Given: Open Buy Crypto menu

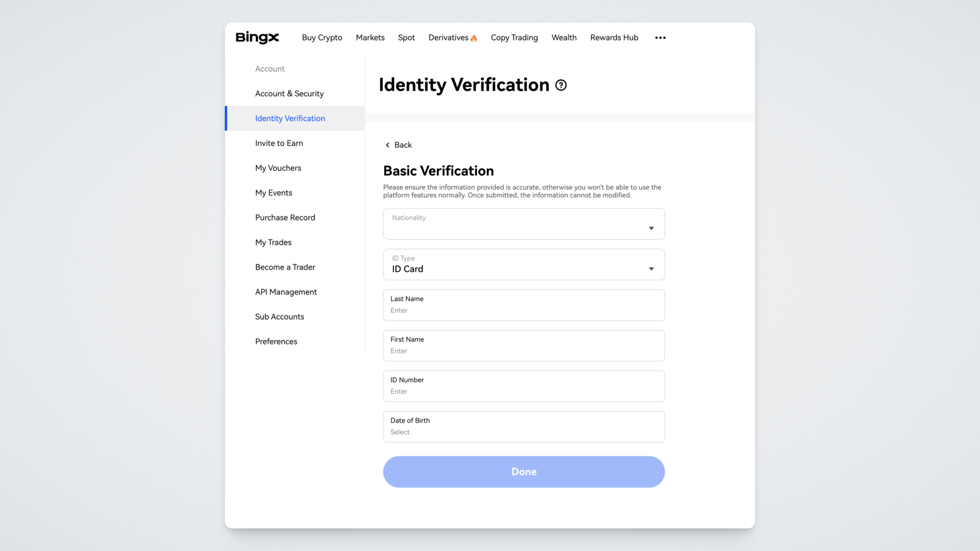Looking at the screenshot, I should 322,38.
